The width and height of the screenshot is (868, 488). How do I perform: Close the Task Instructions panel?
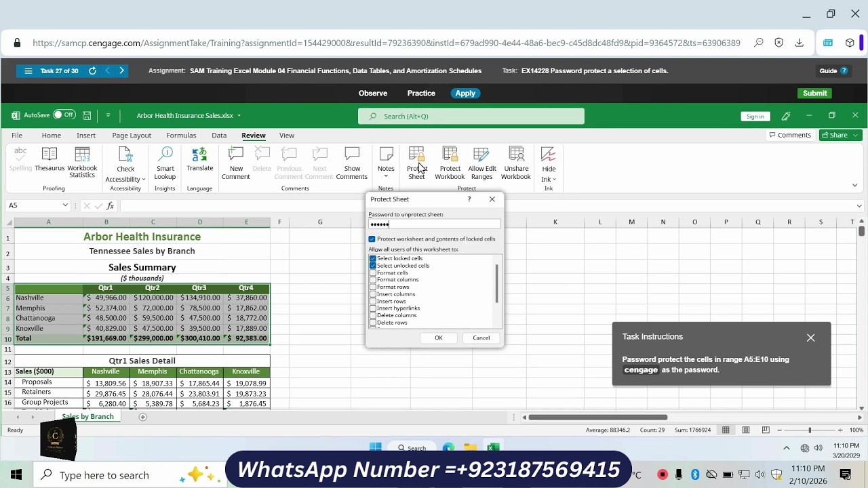click(x=810, y=338)
